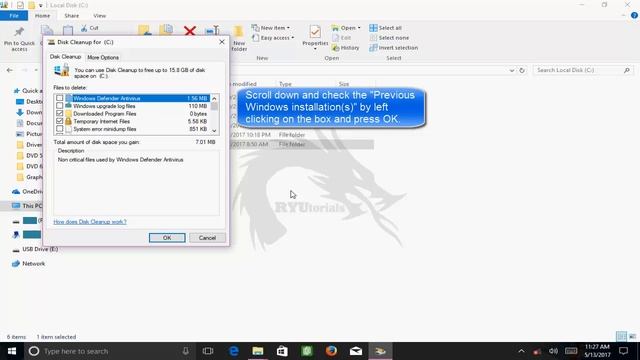640x360 pixels.
Task: Click the Help question mark icon
Action: (x=634, y=16)
